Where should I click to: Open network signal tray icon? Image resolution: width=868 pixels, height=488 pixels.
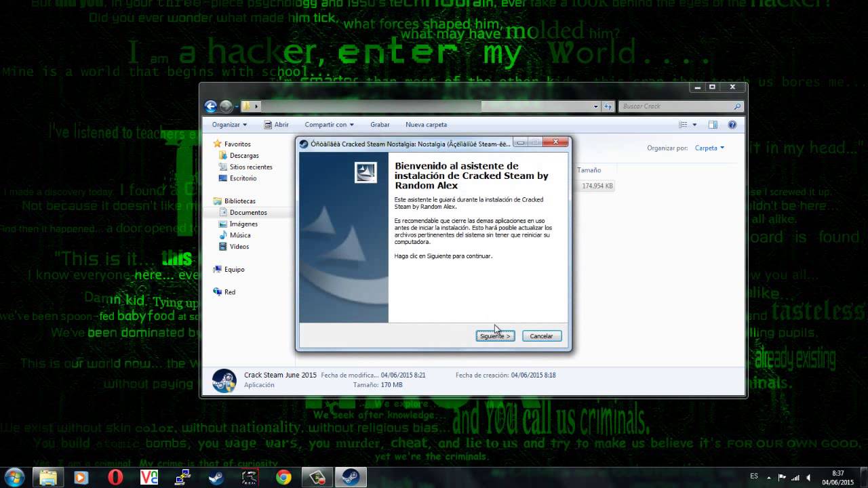795,477
